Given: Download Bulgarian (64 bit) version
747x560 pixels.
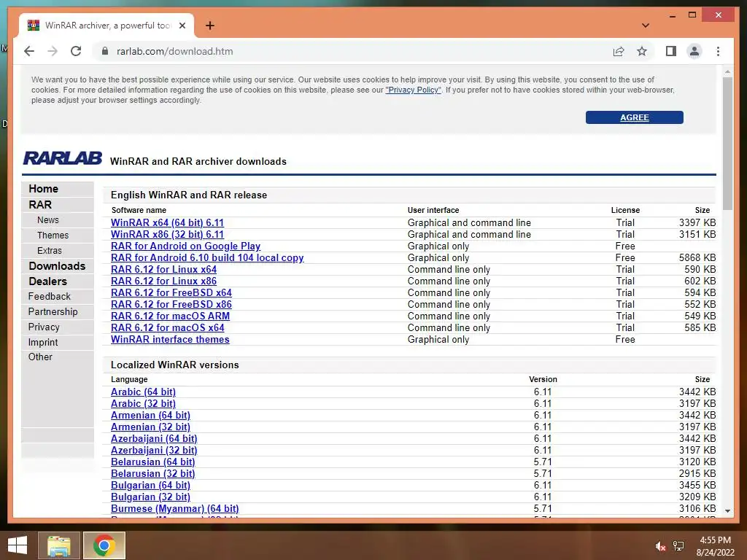Looking at the screenshot, I should [150, 485].
